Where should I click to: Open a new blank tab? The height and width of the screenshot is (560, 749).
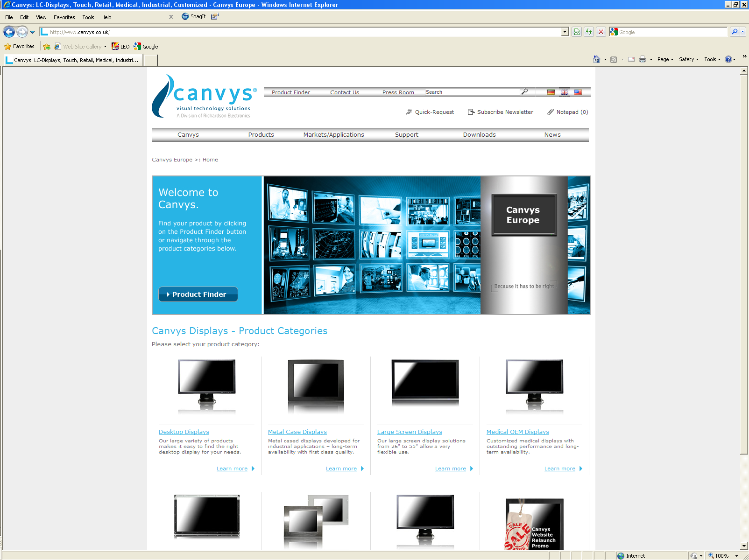click(x=150, y=60)
